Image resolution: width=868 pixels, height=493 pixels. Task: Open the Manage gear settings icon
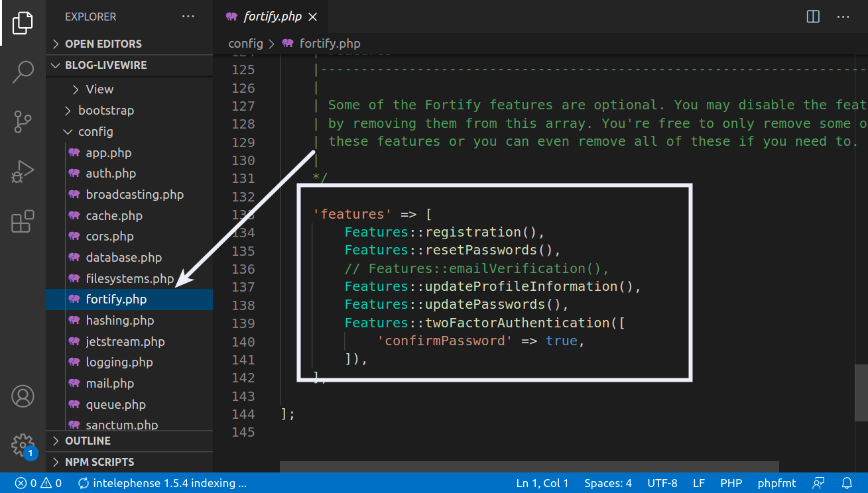(x=23, y=445)
